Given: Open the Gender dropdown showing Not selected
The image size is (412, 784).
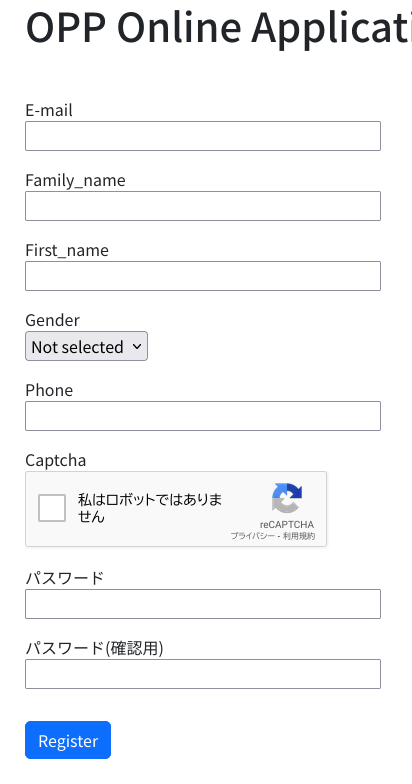Looking at the screenshot, I should click(x=86, y=346).
